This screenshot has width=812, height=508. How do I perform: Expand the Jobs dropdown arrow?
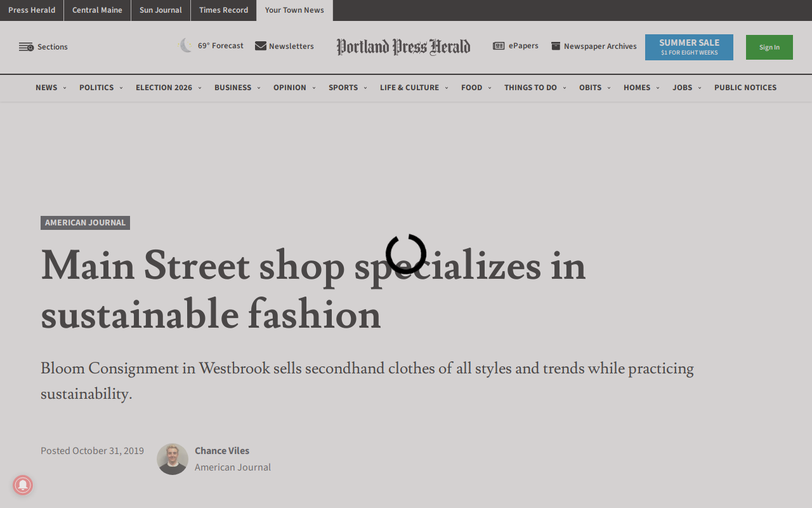point(700,88)
